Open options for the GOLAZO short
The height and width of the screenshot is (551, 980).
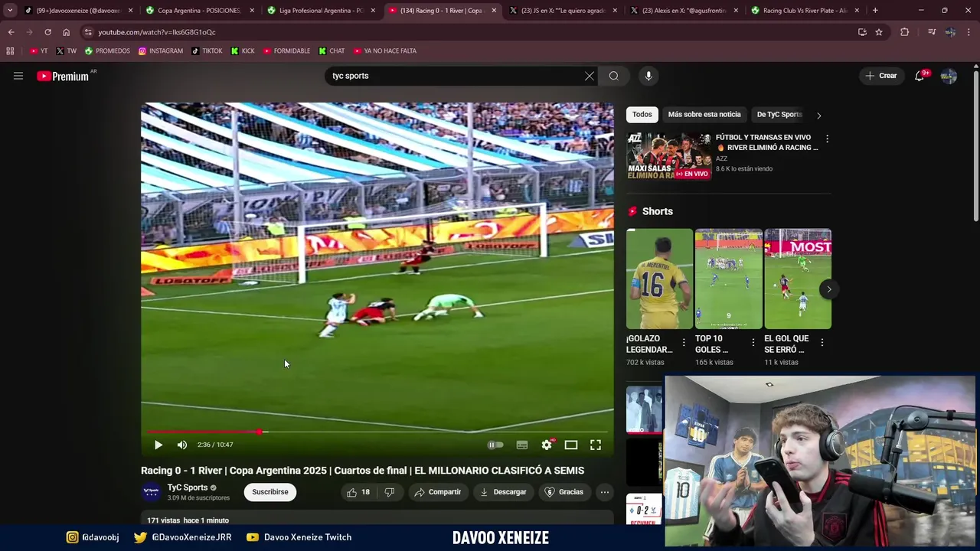684,343
